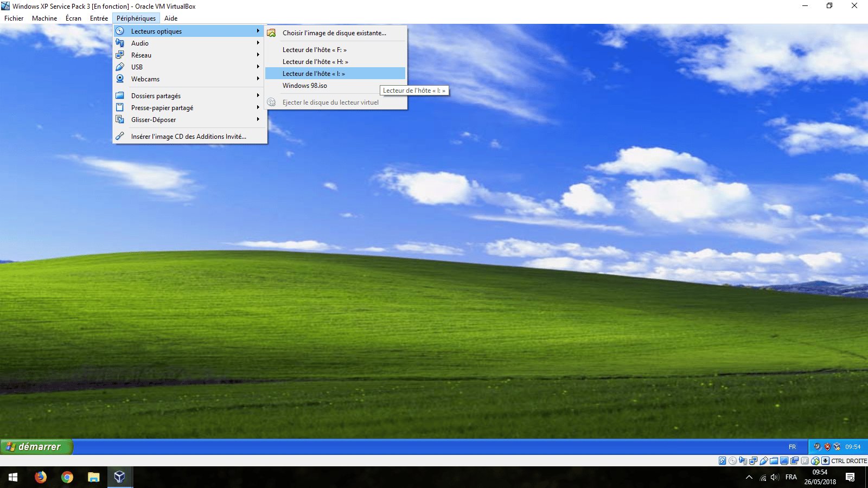Viewport: 868px width, 488px height.
Task: Open the Aide menu
Action: pos(171,18)
